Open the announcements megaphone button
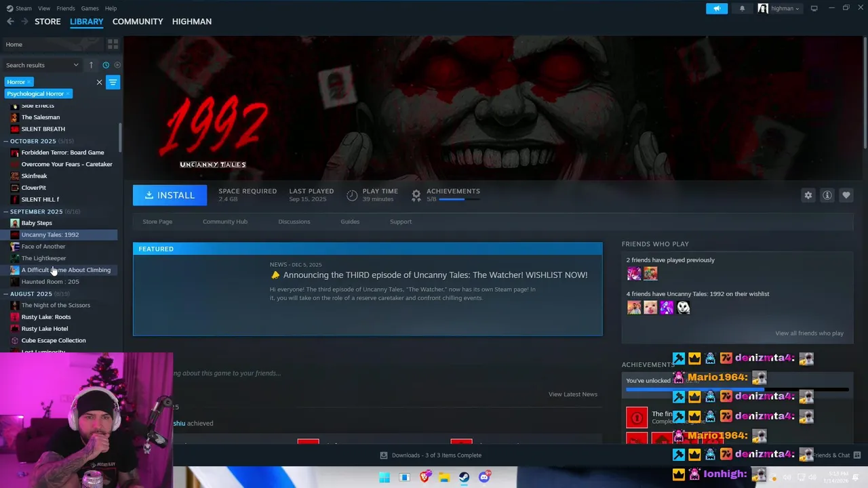868x488 pixels. 717,8
